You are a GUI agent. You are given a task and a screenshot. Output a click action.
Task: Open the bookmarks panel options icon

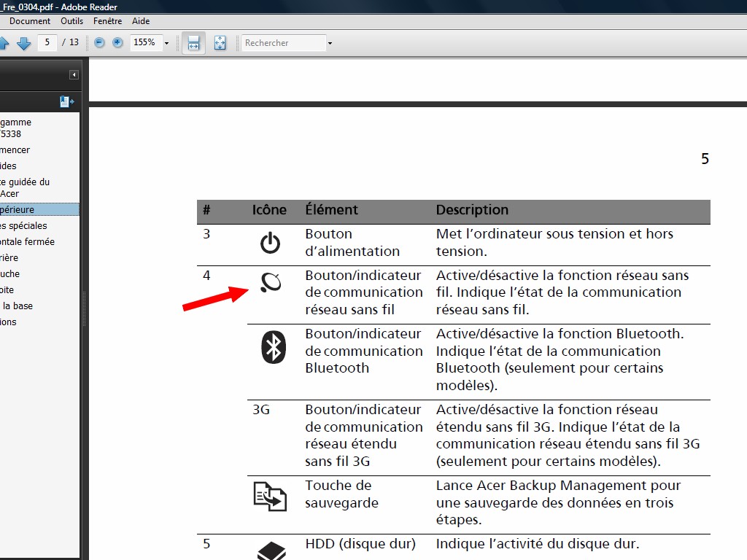[x=66, y=102]
